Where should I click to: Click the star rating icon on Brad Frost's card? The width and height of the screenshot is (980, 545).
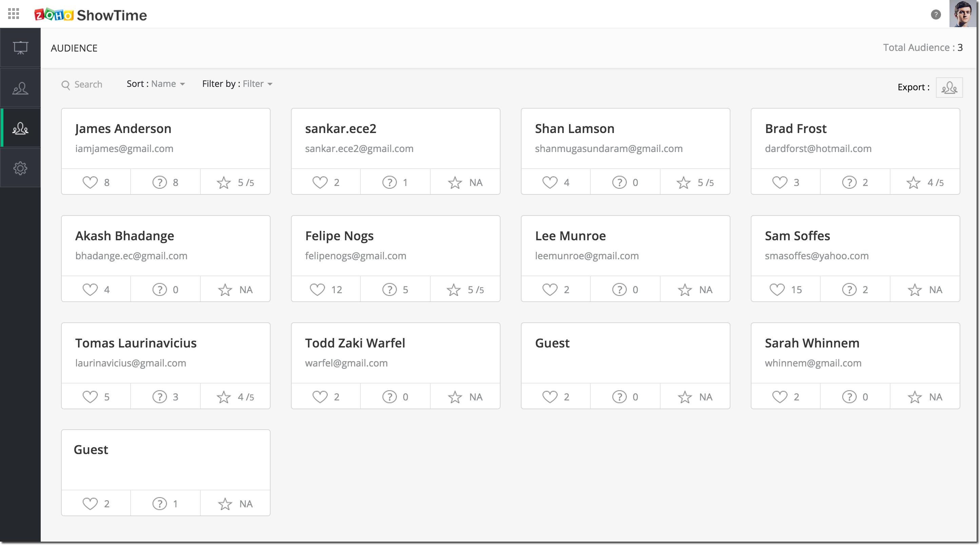pyautogui.click(x=913, y=183)
